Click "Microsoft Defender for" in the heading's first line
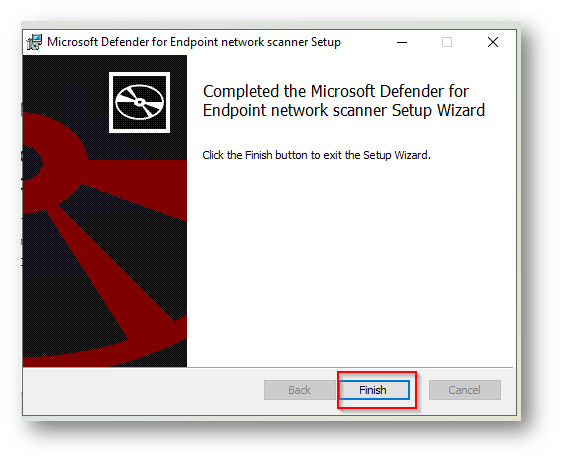Screen dimensions: 563x463 pos(390,92)
